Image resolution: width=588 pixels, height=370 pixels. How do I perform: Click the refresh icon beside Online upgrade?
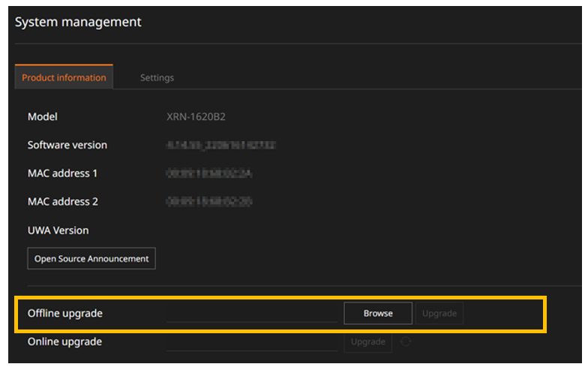(406, 341)
